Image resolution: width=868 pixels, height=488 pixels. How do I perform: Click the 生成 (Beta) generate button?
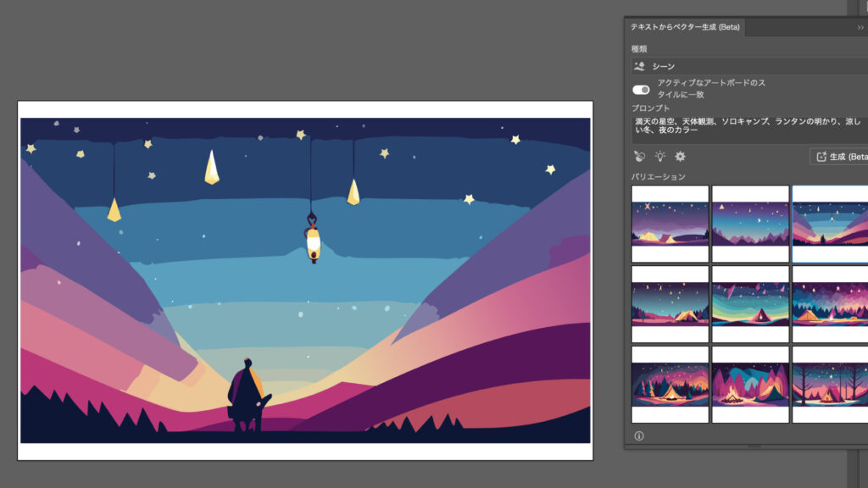[839, 157]
